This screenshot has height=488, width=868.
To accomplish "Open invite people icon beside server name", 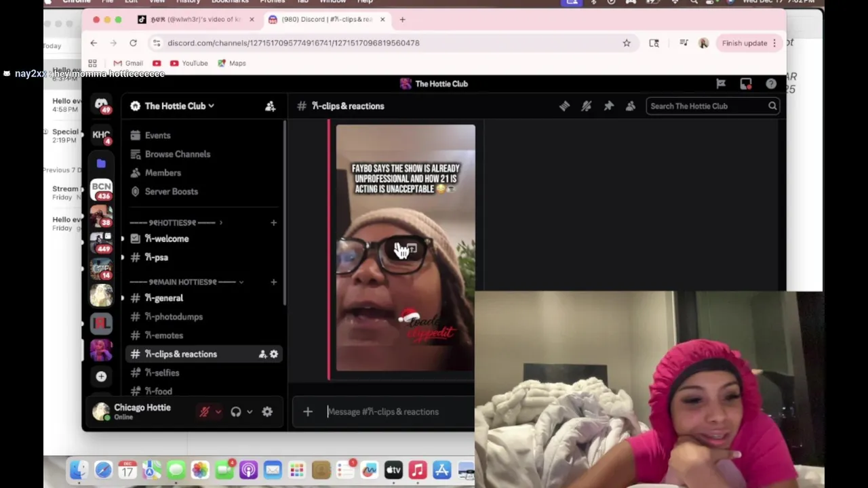I will [x=270, y=106].
